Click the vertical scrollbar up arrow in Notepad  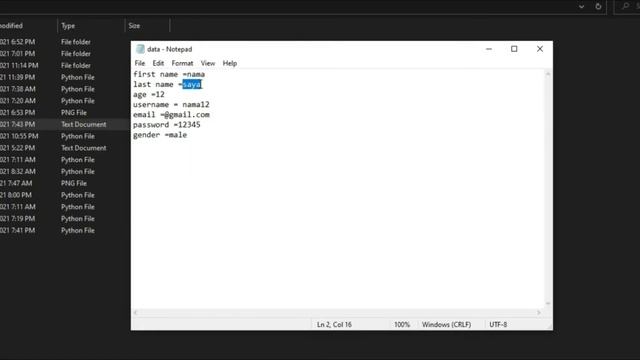(548, 74)
